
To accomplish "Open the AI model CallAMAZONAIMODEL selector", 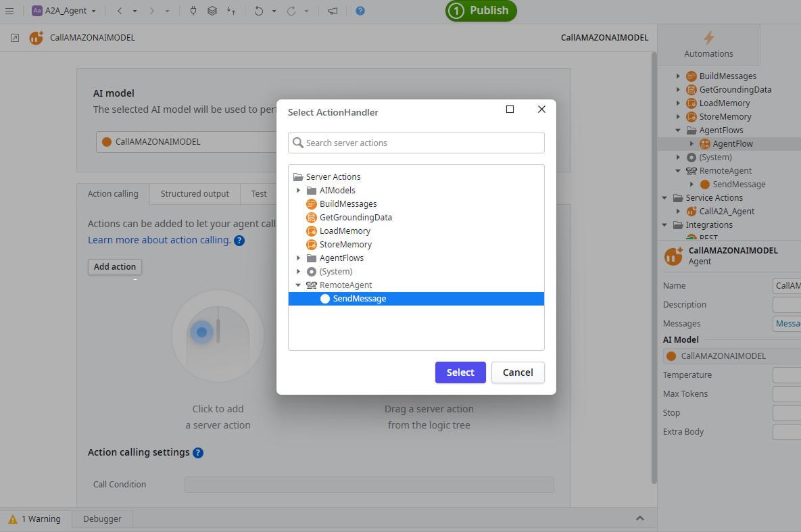I will click(187, 141).
